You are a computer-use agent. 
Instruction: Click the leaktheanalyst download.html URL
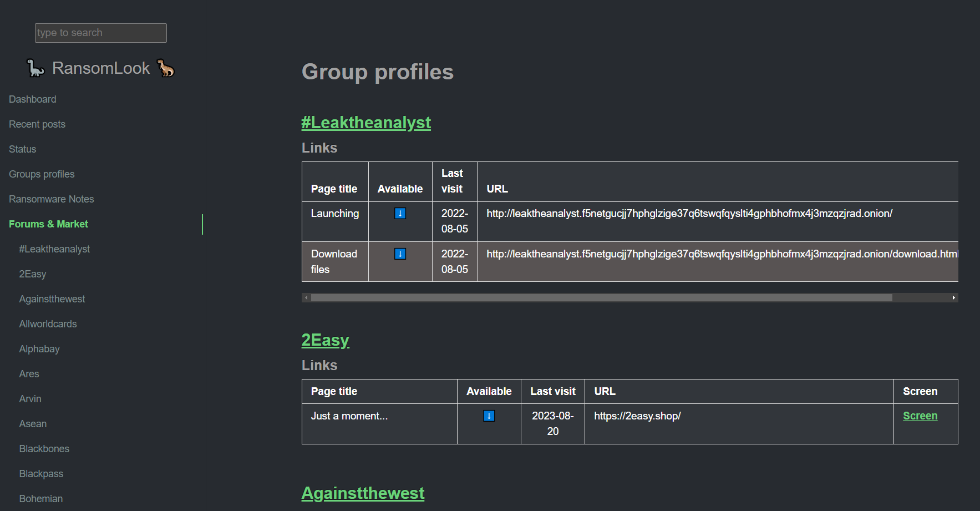(722, 254)
